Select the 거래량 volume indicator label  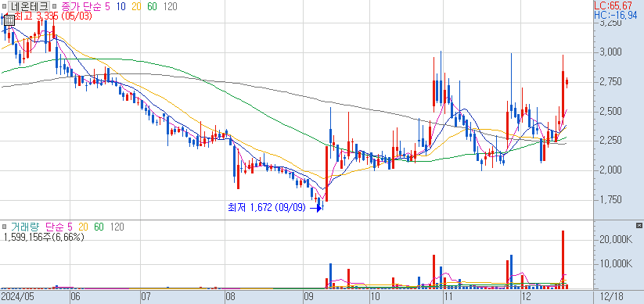pos(27,227)
